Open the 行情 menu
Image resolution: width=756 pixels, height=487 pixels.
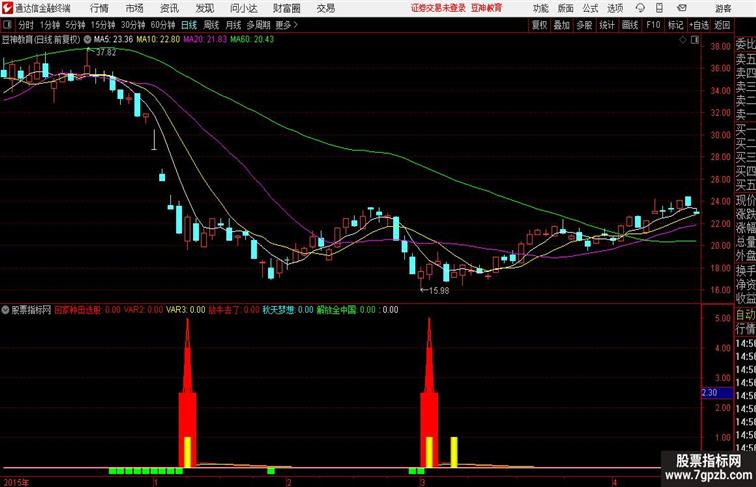pyautogui.click(x=100, y=8)
